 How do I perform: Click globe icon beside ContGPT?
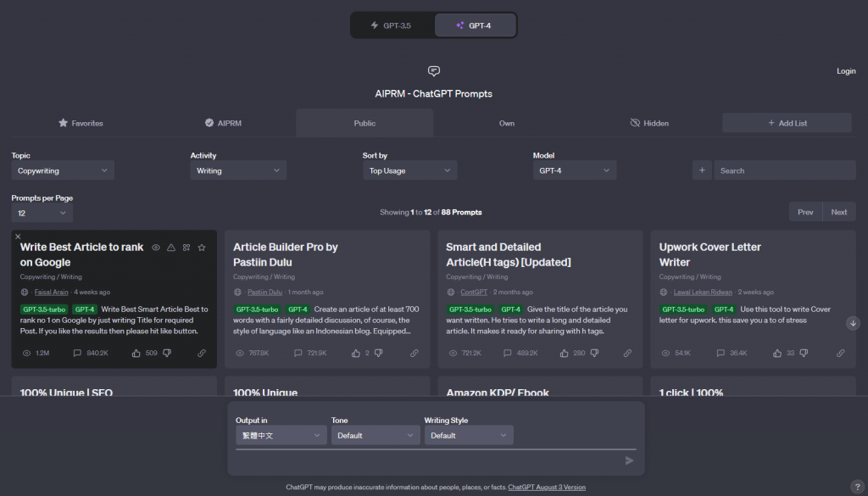coord(451,293)
